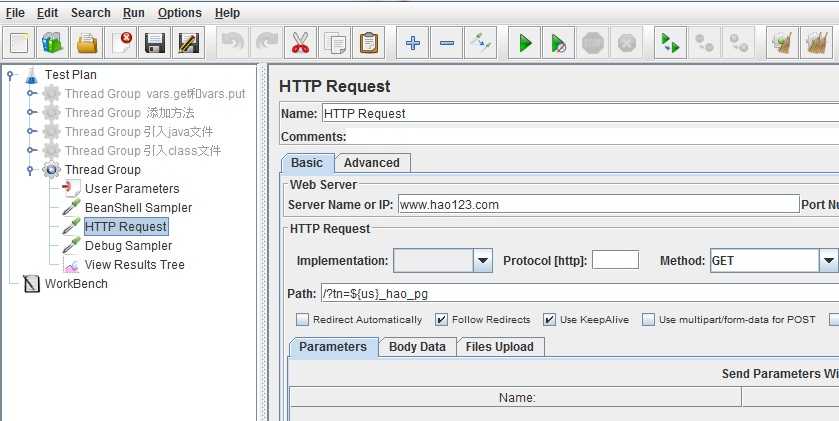
Task: Click the Paste clipboard icon
Action: coord(369,43)
